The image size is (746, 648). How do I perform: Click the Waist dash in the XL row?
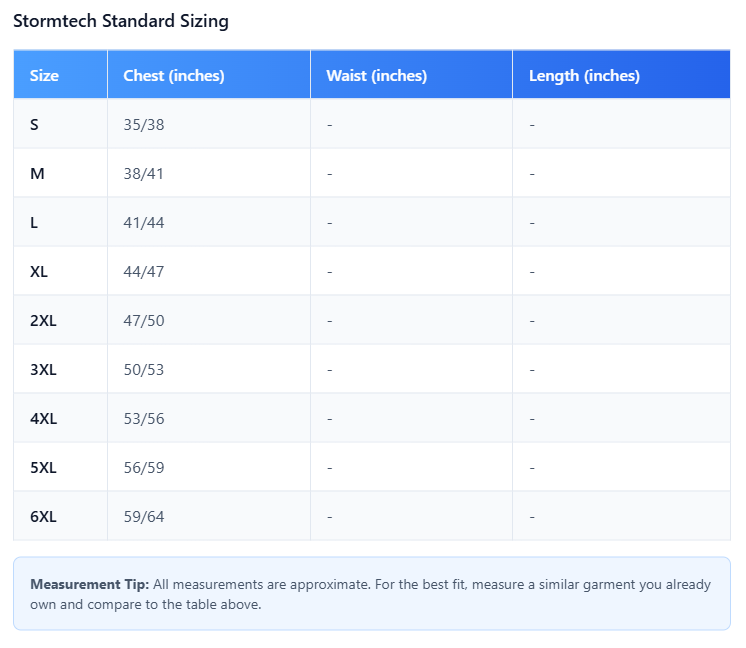coord(330,272)
